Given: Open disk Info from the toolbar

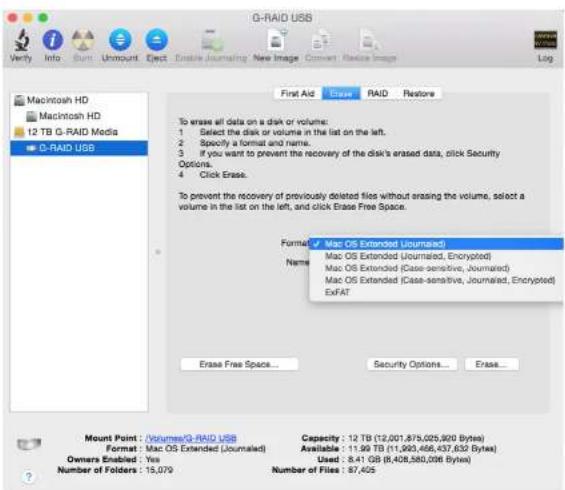Looking at the screenshot, I should [x=53, y=40].
